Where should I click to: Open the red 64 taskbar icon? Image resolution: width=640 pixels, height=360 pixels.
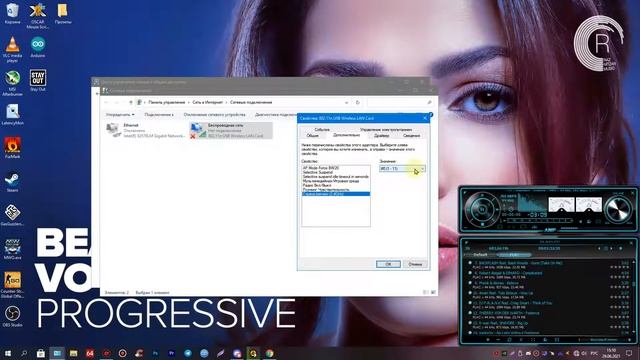[x=90, y=353]
